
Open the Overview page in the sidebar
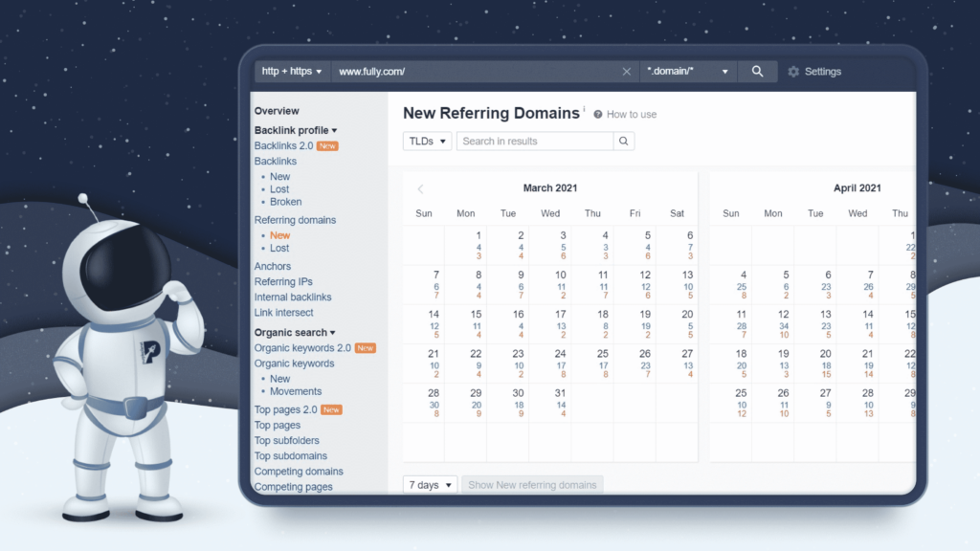click(x=277, y=111)
